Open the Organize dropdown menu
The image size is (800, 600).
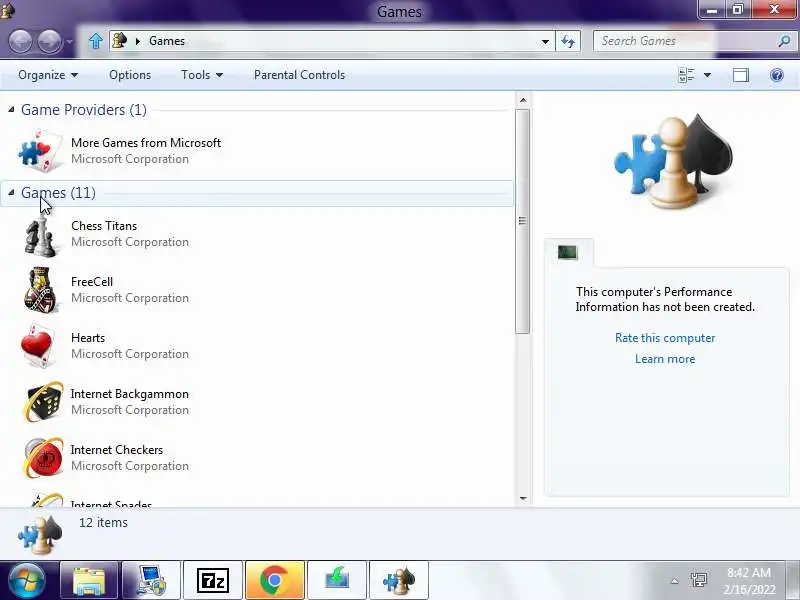(47, 75)
